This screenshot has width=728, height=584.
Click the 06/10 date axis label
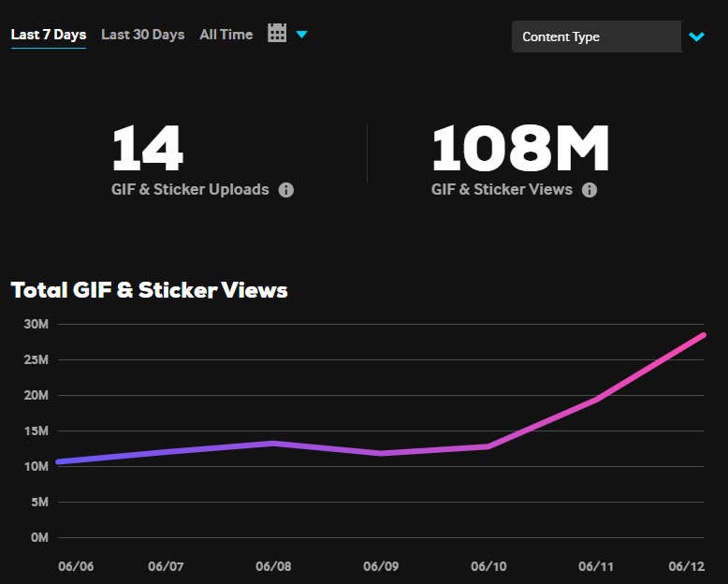click(488, 567)
